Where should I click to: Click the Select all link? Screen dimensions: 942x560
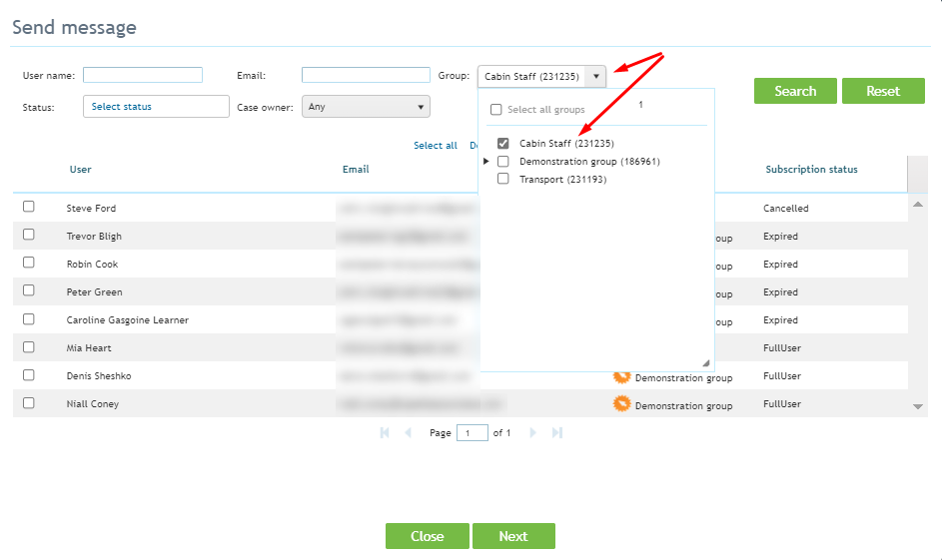tap(435, 146)
